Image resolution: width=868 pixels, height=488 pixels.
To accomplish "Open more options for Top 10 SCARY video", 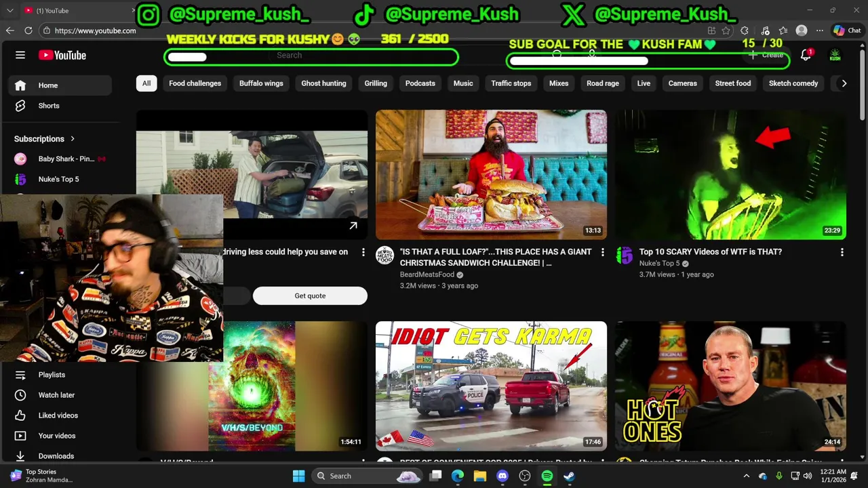I will pos(842,252).
